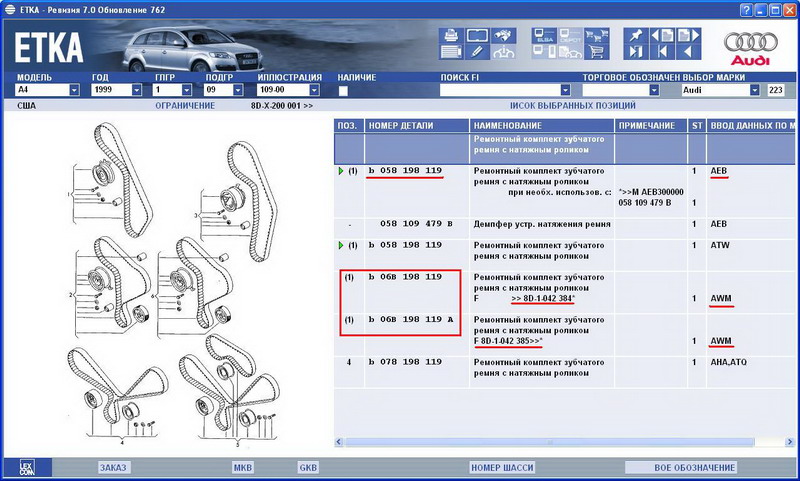
Task: Toggle the НАЛИЧИЕ checkbox
Action: point(343,91)
